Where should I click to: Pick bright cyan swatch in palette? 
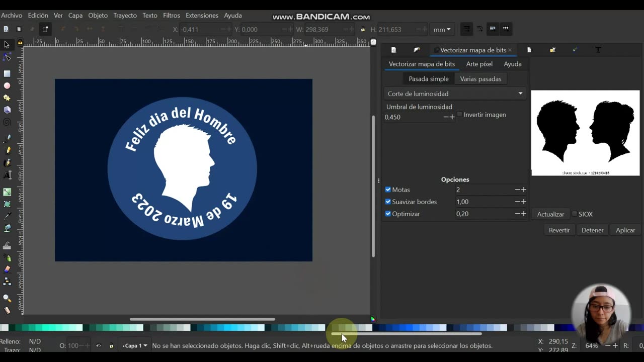tap(227, 328)
